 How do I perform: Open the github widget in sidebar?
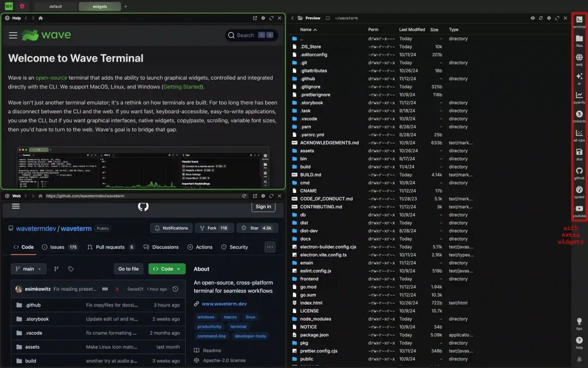coord(579,173)
